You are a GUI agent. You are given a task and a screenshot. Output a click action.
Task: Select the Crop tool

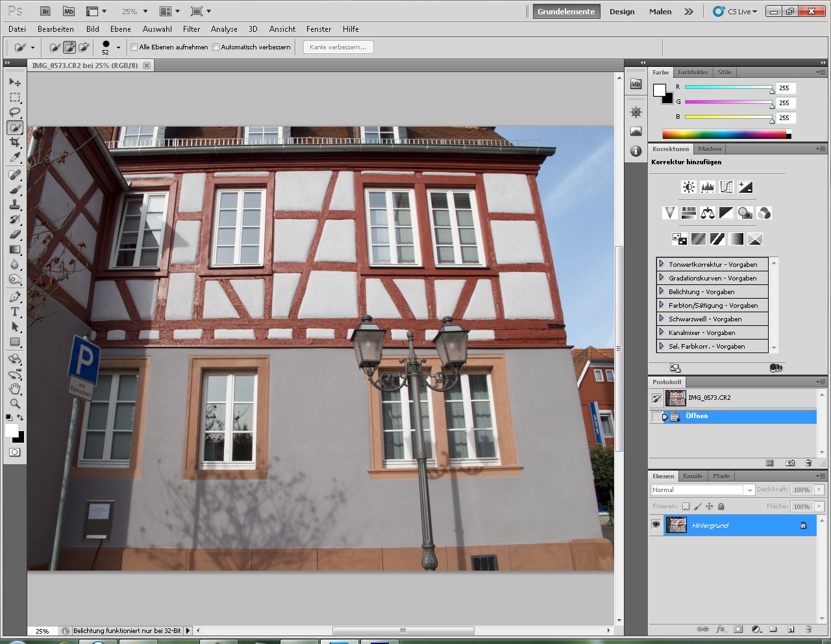(15, 142)
